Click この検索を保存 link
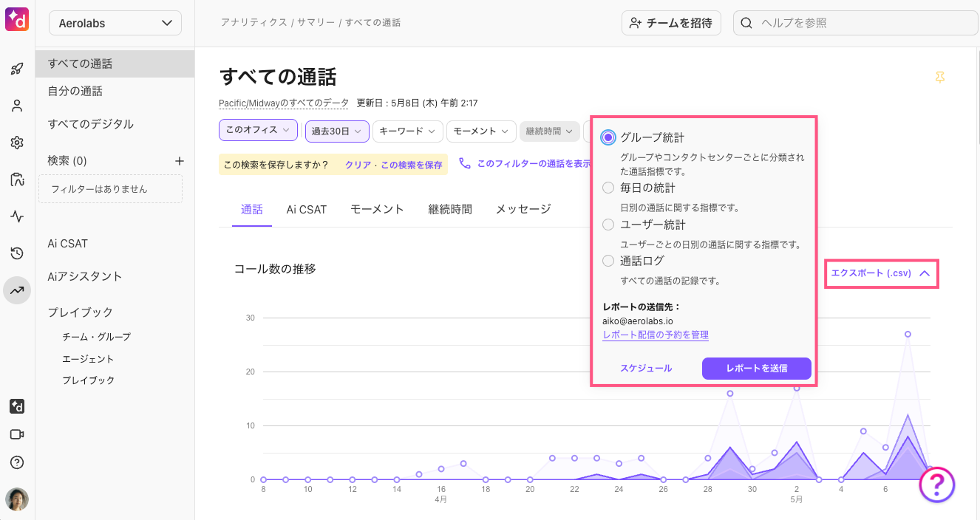The image size is (980, 520). click(411, 165)
